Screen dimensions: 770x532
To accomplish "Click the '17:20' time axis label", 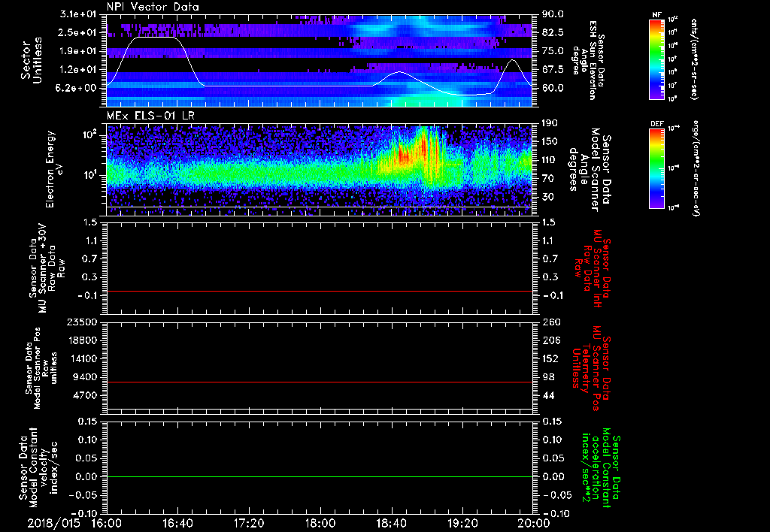I will (249, 523).
